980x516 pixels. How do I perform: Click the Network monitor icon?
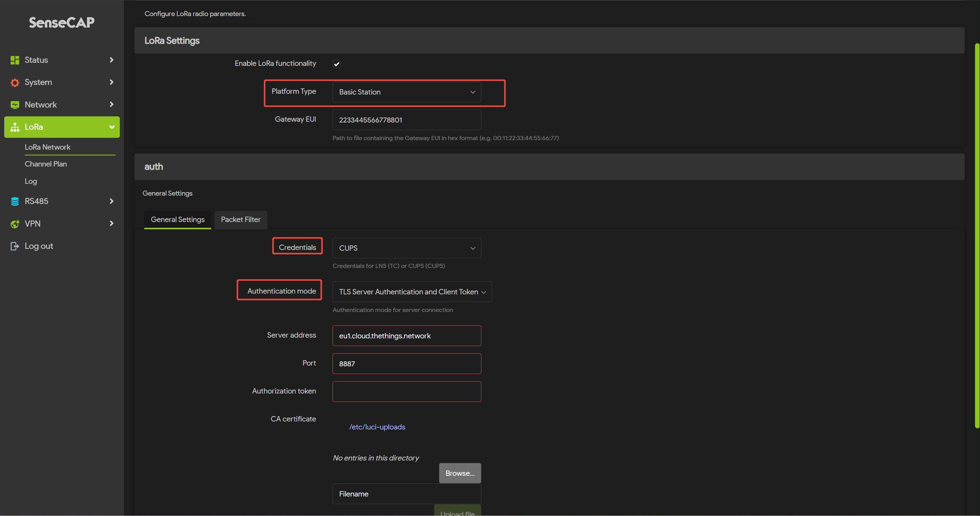[15, 105]
